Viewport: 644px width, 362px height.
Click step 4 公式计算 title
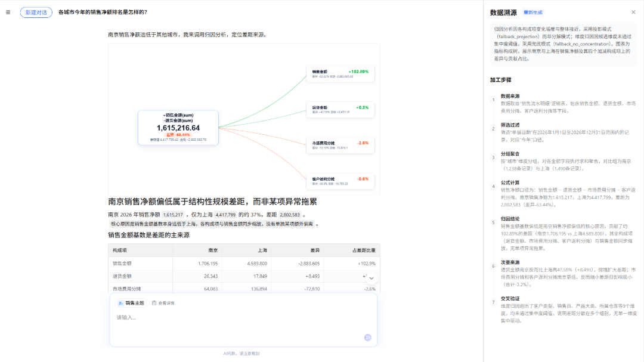(510, 182)
